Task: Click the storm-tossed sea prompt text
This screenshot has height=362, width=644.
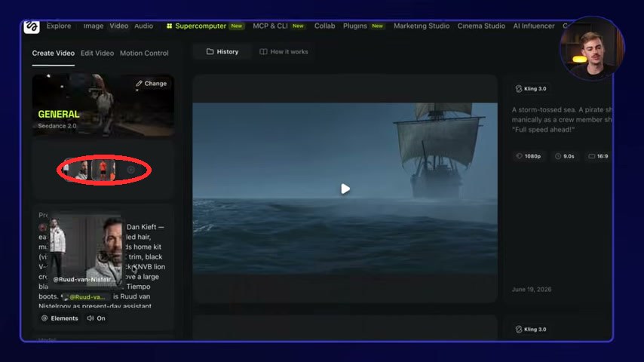Action: 562,120
